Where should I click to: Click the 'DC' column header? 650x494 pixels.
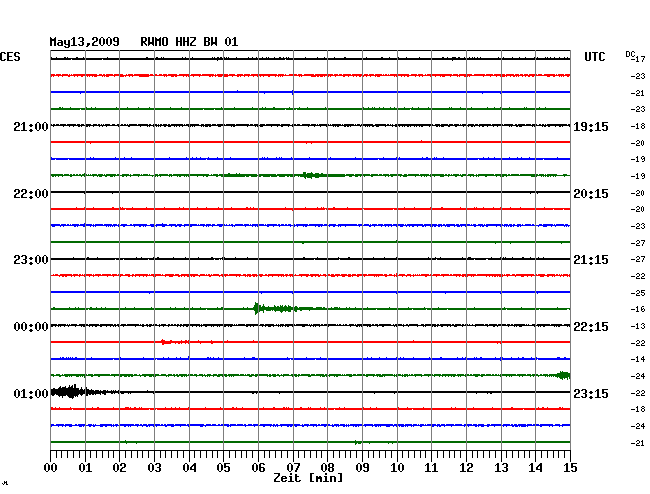tap(630, 54)
